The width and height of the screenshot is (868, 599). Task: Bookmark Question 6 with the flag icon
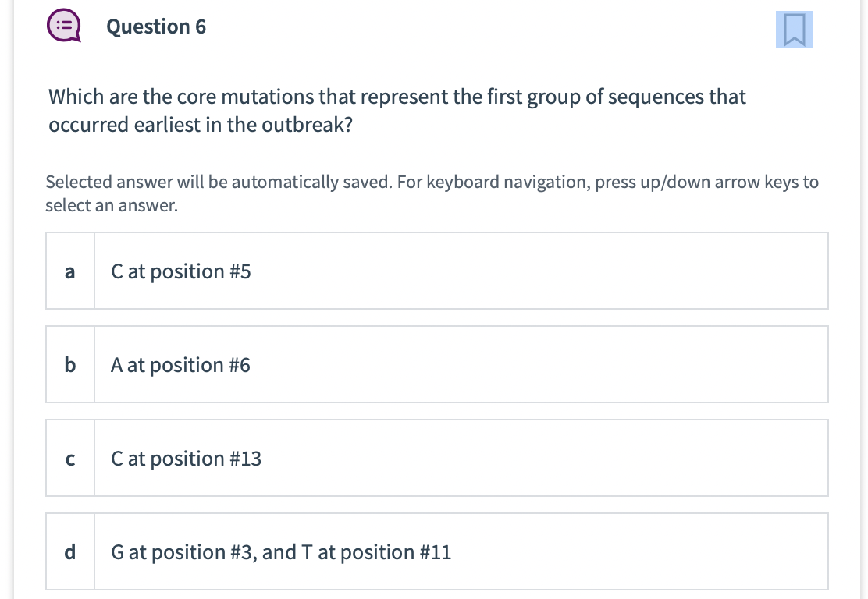coord(794,30)
